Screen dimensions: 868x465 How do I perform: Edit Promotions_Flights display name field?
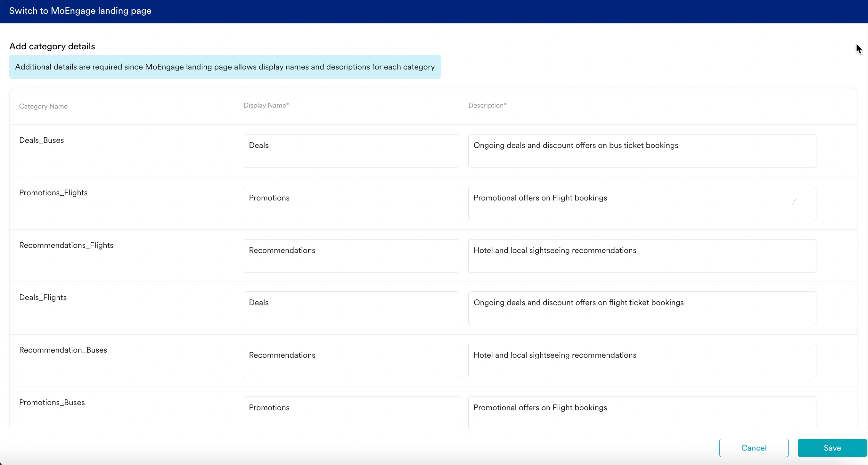[x=351, y=203]
